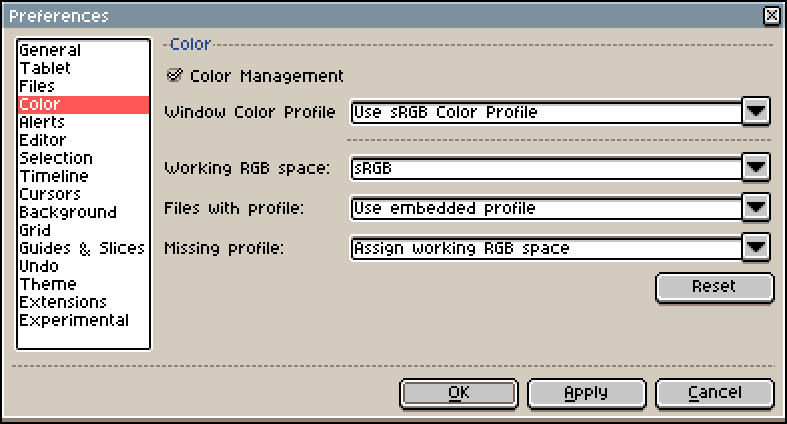Cancel the Preferences dialog
The height and width of the screenshot is (424, 787).
[x=715, y=393]
